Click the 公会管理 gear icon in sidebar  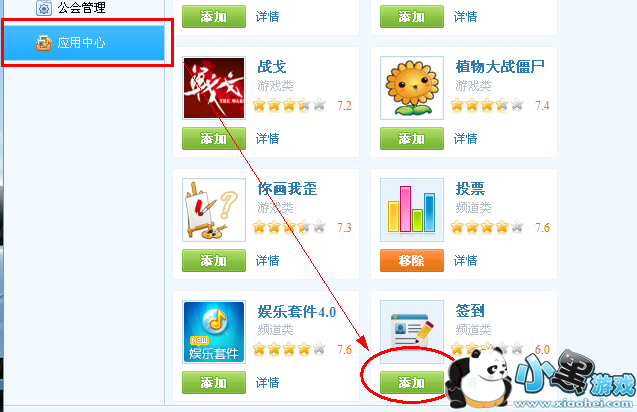43,8
